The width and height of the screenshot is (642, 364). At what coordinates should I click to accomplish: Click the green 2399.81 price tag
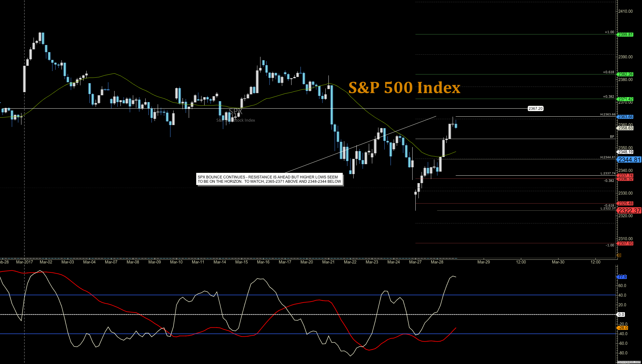[x=625, y=34]
